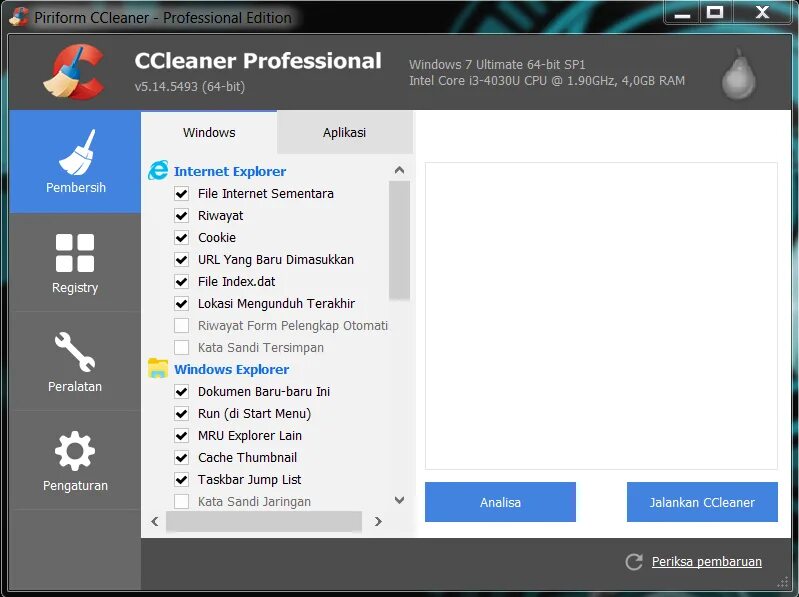799x597 pixels.
Task: Open the Peralatan tools section
Action: point(75,362)
